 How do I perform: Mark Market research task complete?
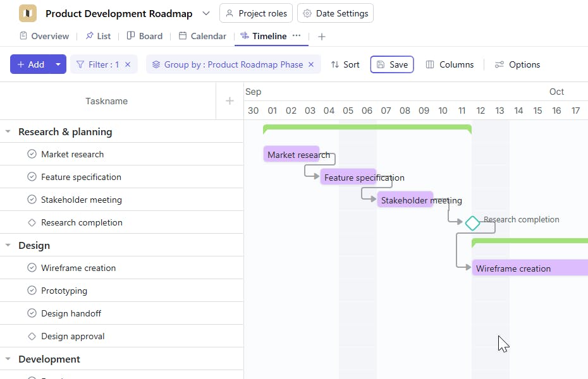32,154
